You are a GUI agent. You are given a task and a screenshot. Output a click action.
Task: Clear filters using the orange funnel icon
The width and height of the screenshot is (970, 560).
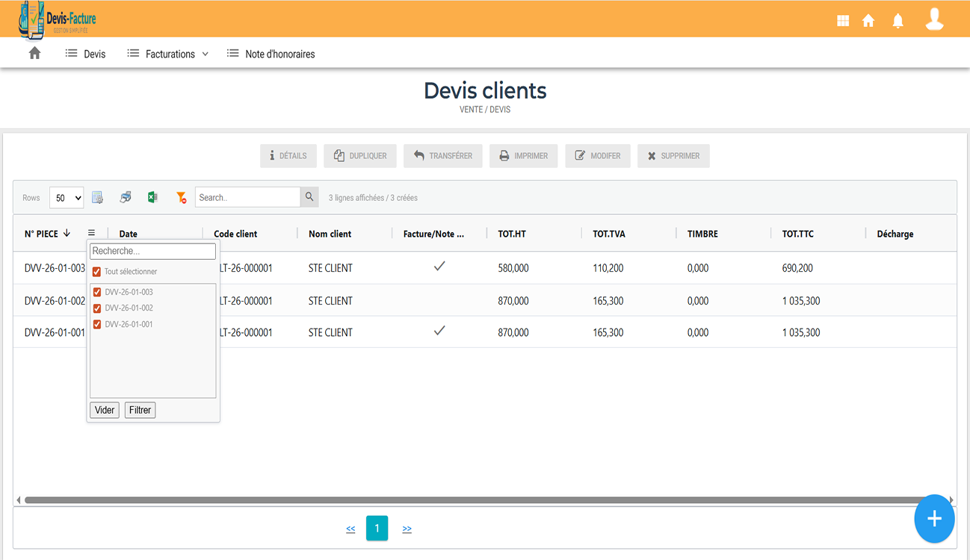click(x=181, y=196)
